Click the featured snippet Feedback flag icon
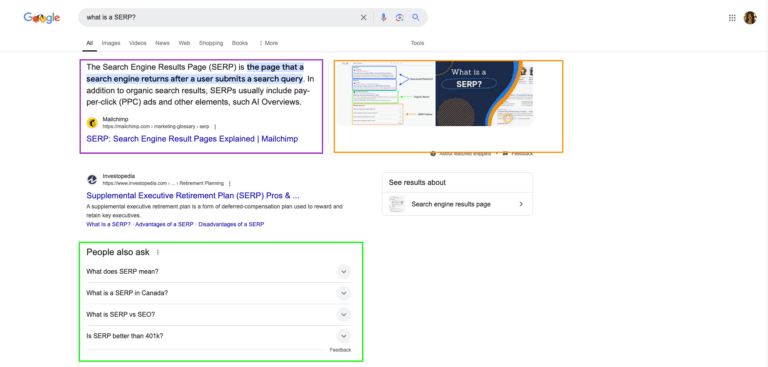The image size is (768, 367). click(x=505, y=154)
